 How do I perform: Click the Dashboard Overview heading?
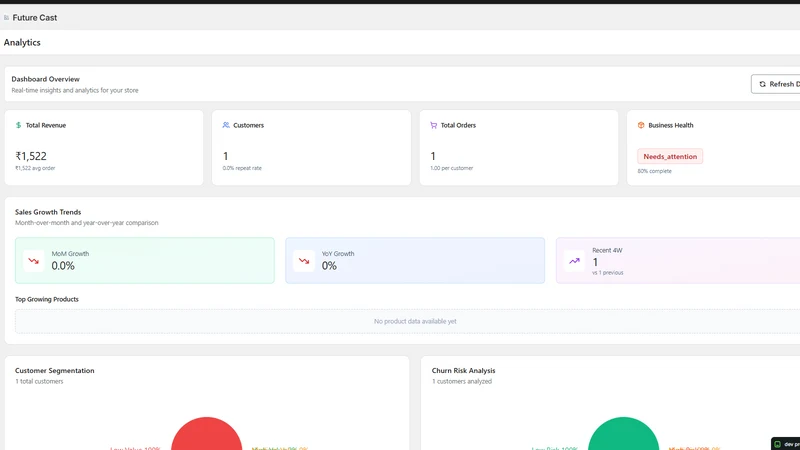(45, 79)
